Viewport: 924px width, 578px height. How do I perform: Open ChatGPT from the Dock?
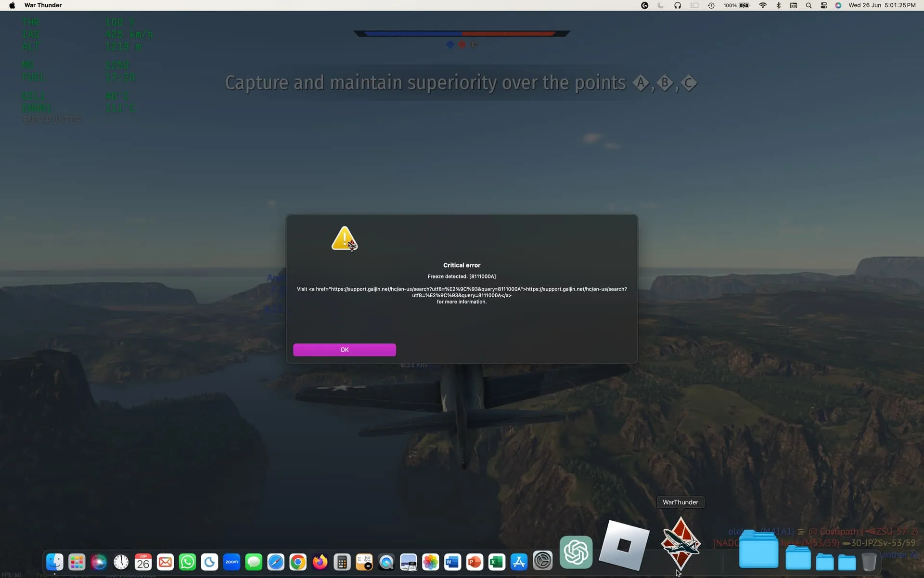(x=576, y=552)
